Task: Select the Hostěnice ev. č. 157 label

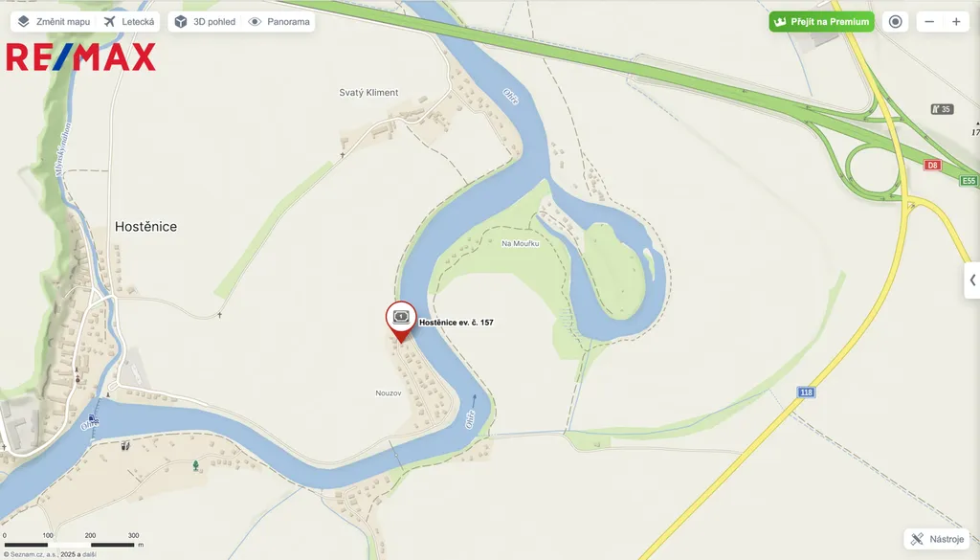Action: click(457, 323)
